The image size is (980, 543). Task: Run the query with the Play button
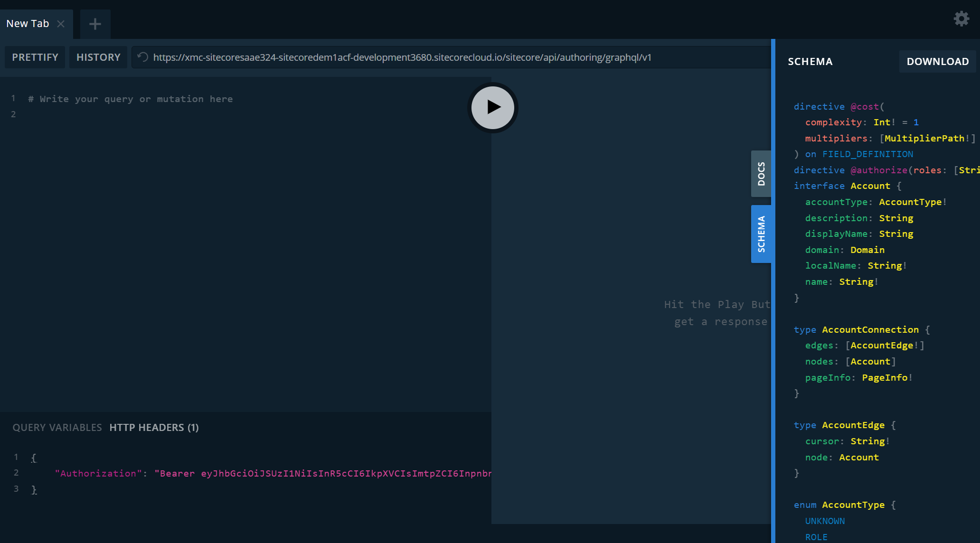pyautogui.click(x=492, y=108)
